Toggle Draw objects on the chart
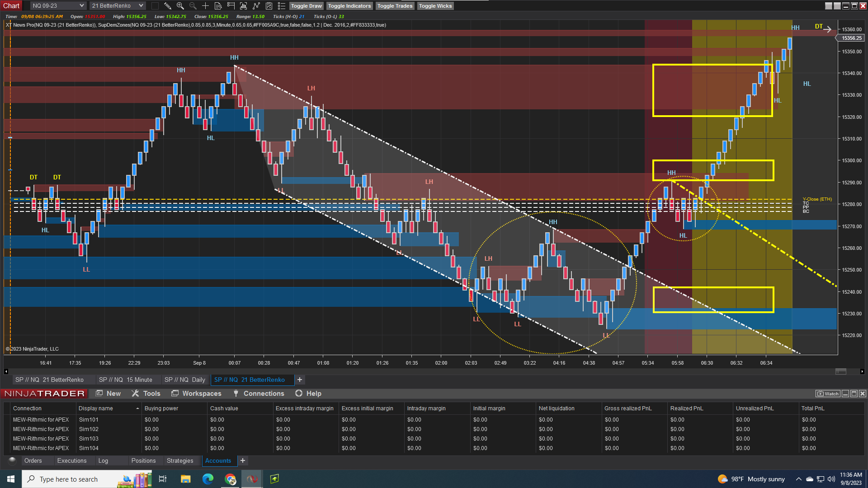Image resolution: width=868 pixels, height=488 pixels. [x=306, y=6]
